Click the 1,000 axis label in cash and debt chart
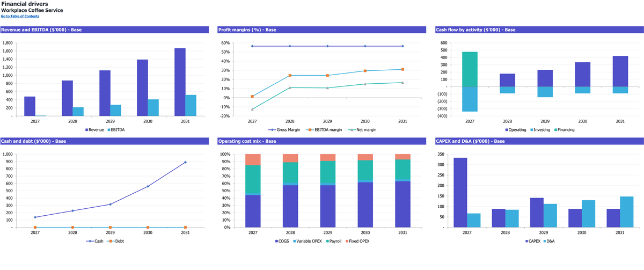Image resolution: width=644 pixels, height=270 pixels. tap(8, 154)
